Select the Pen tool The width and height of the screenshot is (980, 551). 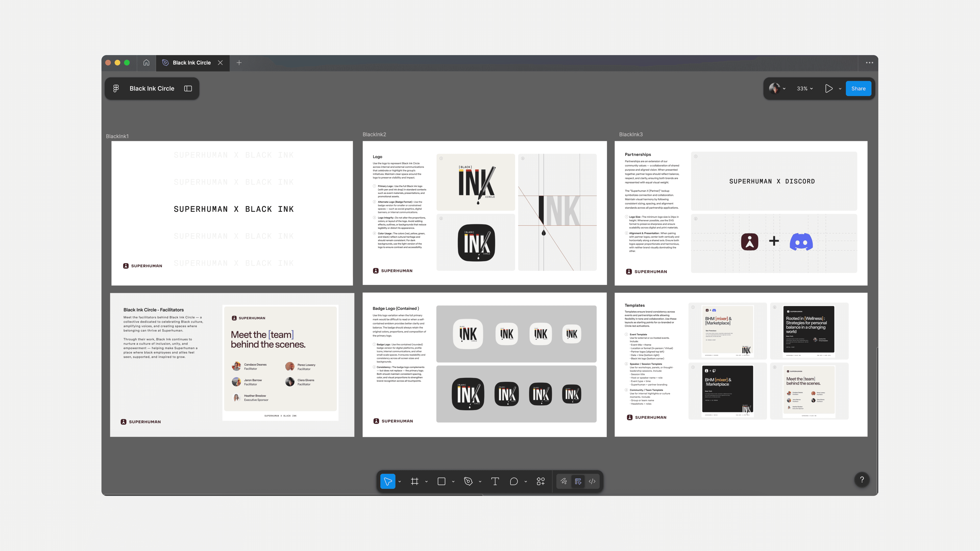tap(468, 481)
